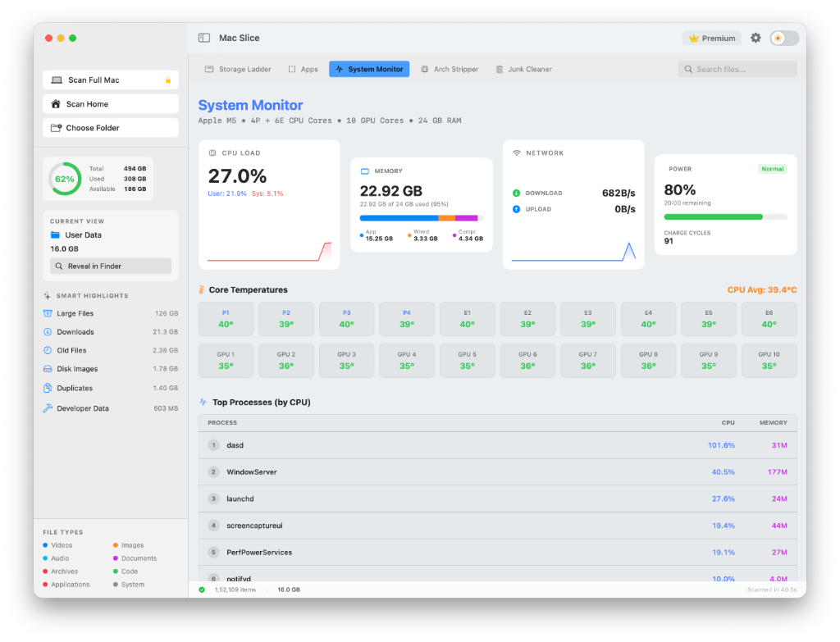Screen dimensions: 840x642
Task: Click the Downloads icon in sidebar
Action: pyautogui.click(x=48, y=332)
